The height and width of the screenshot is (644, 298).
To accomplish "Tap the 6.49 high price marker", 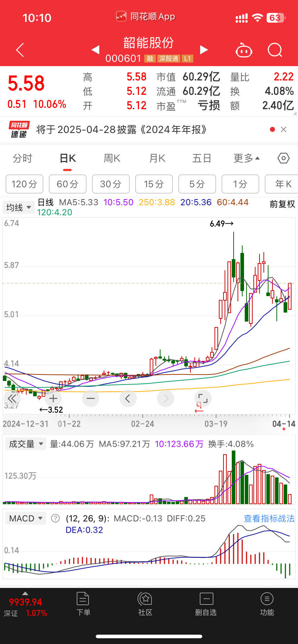I will point(222,224).
